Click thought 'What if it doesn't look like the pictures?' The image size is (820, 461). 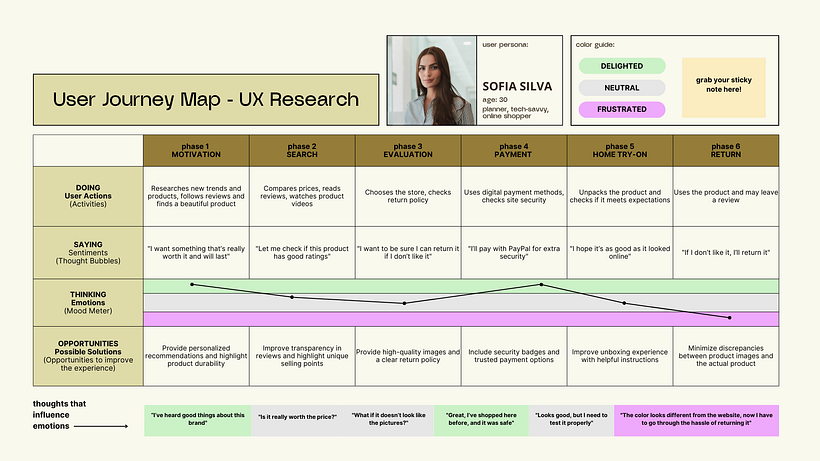coord(389,420)
